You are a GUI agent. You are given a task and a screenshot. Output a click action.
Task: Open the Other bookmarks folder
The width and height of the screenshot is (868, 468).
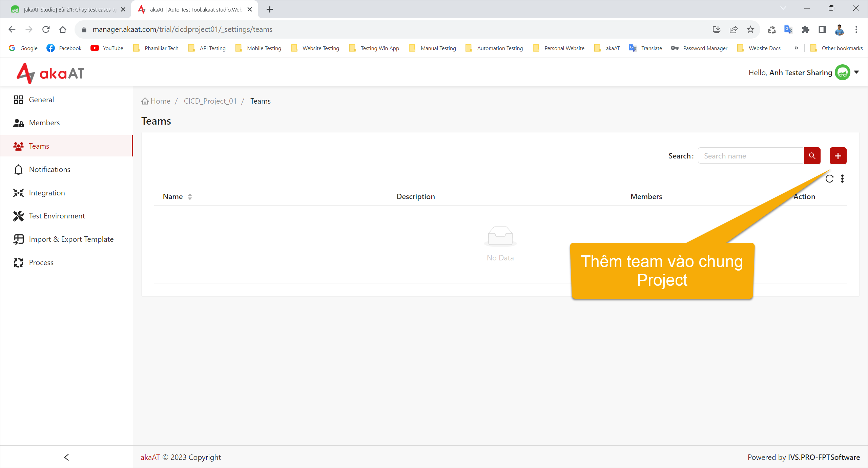pos(836,48)
